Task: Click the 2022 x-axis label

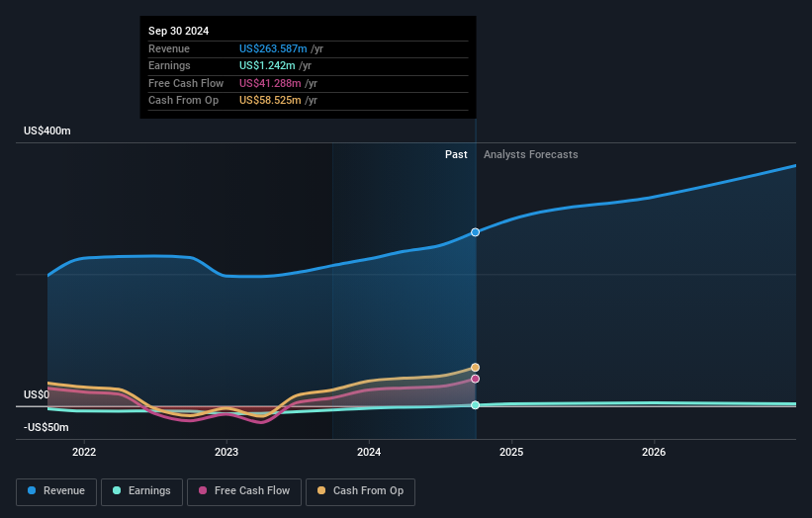Action: [84, 452]
